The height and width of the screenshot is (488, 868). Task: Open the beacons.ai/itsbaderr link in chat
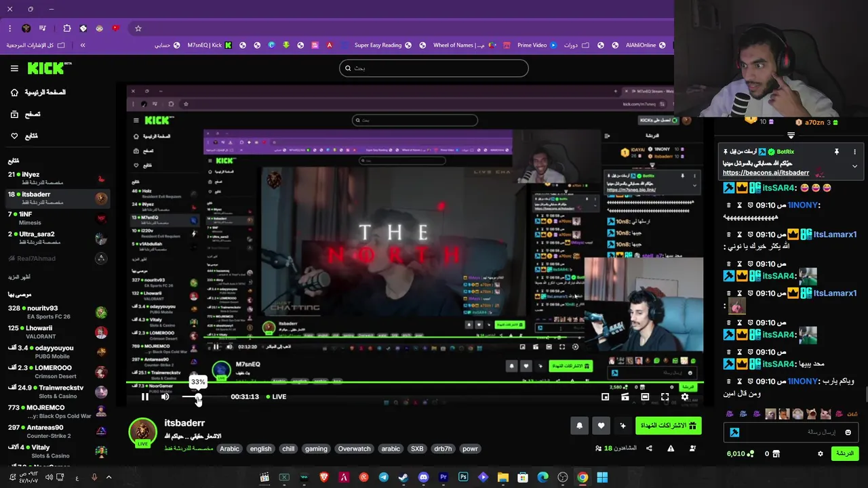[x=766, y=173]
